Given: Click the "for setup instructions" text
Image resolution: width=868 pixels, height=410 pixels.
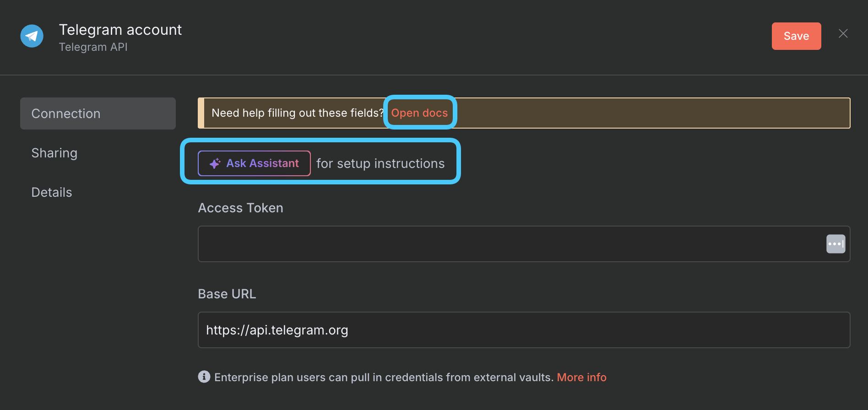Looking at the screenshot, I should pos(380,163).
